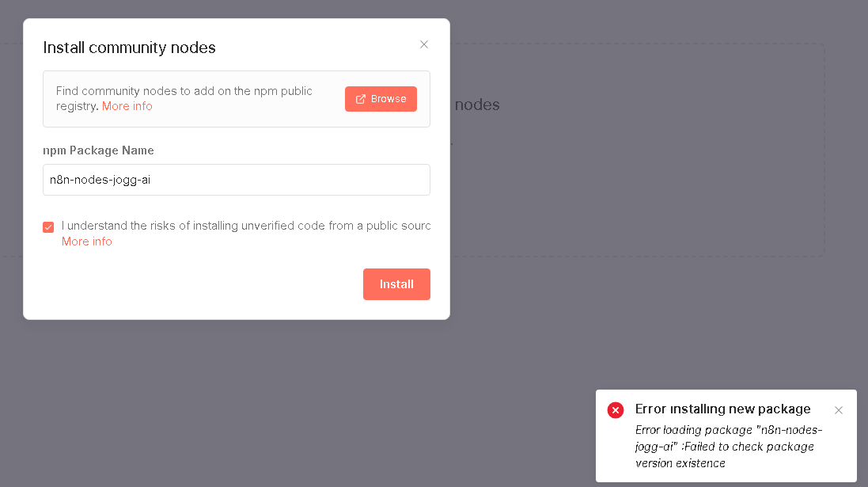The height and width of the screenshot is (487, 868).
Task: Click the "Install community nodes" dialog heading
Action: [129, 48]
